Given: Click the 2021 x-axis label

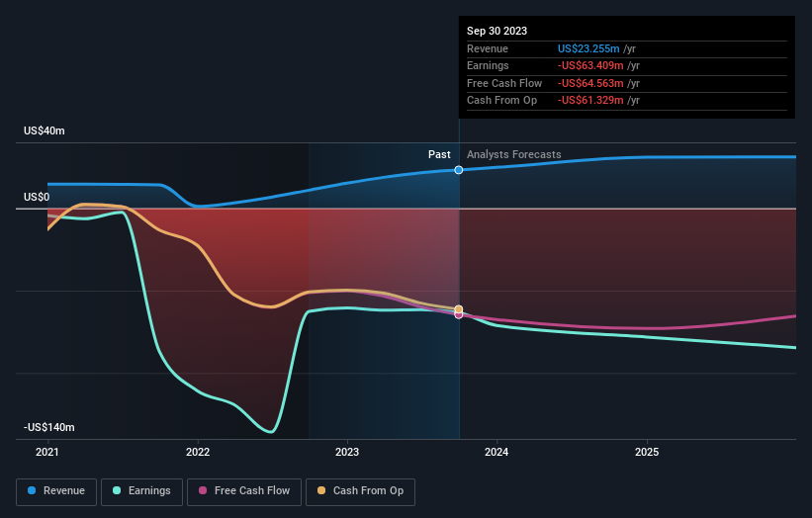Looking at the screenshot, I should click(x=47, y=453).
